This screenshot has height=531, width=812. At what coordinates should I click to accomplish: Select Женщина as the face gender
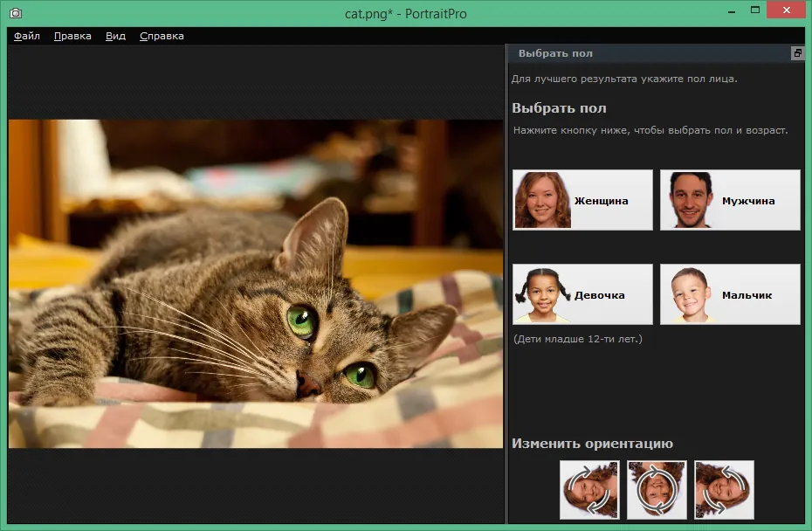(x=582, y=200)
